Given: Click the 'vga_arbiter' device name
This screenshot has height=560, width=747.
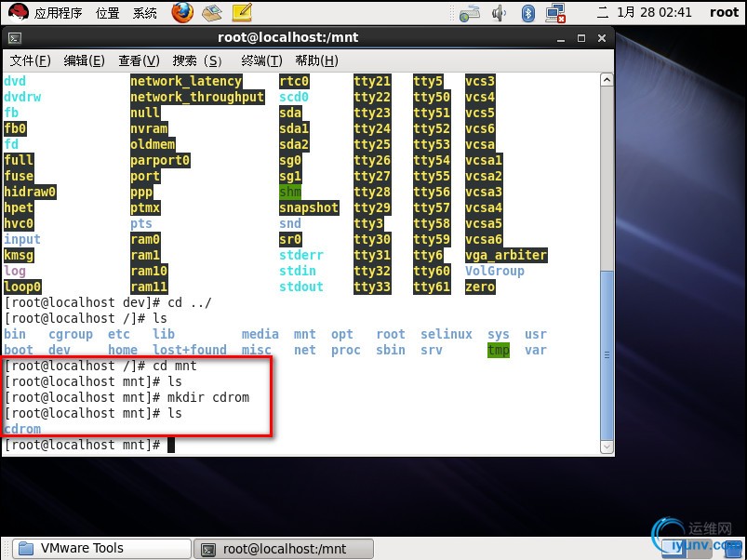Looking at the screenshot, I should tap(506, 255).
